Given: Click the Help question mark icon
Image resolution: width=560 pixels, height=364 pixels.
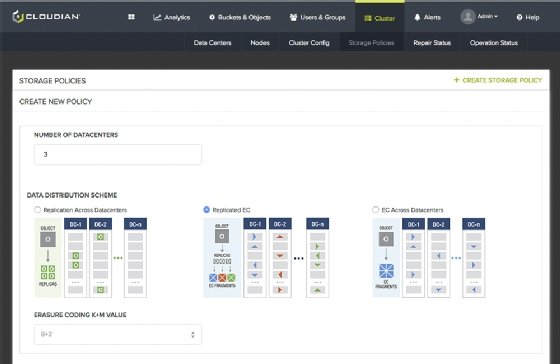Looking at the screenshot, I should [x=519, y=17].
